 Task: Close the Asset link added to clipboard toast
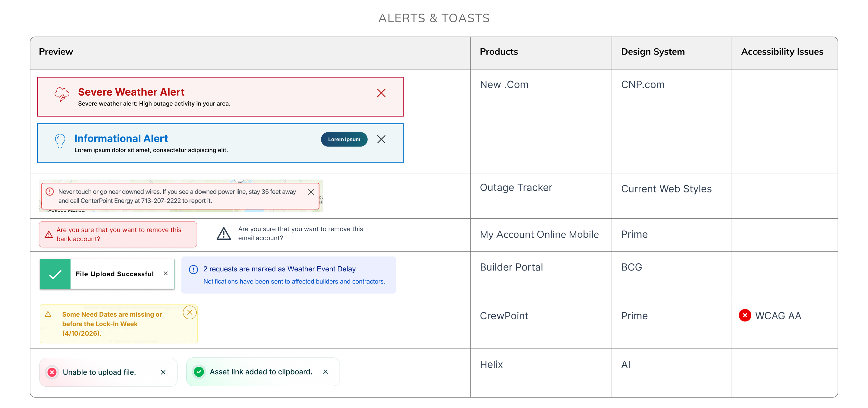click(x=325, y=372)
